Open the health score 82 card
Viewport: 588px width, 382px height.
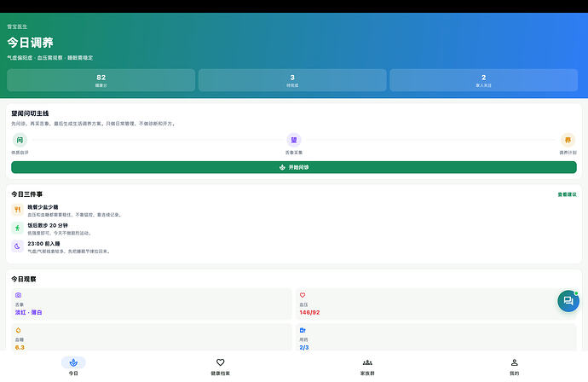tap(101, 80)
